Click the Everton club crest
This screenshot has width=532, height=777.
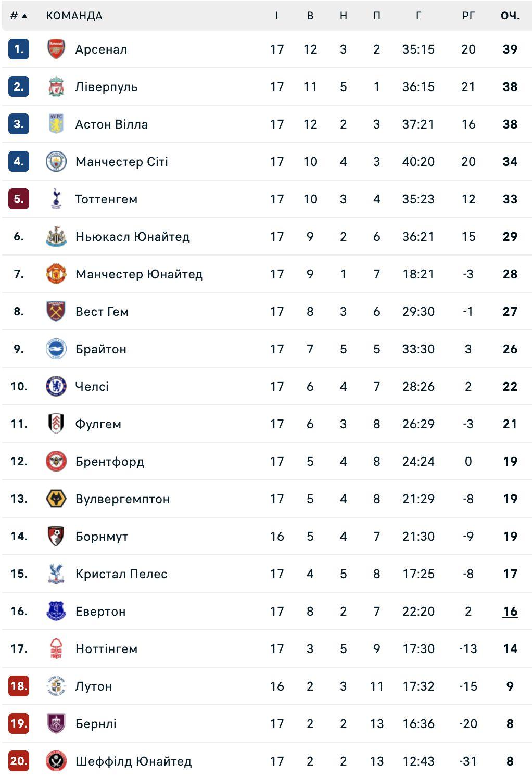[56, 612]
